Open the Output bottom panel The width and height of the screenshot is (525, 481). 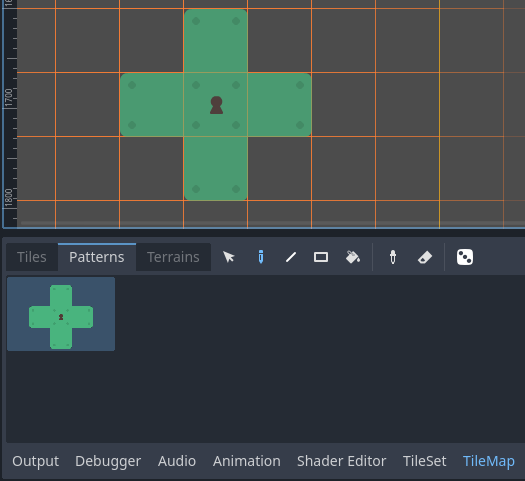tap(35, 461)
